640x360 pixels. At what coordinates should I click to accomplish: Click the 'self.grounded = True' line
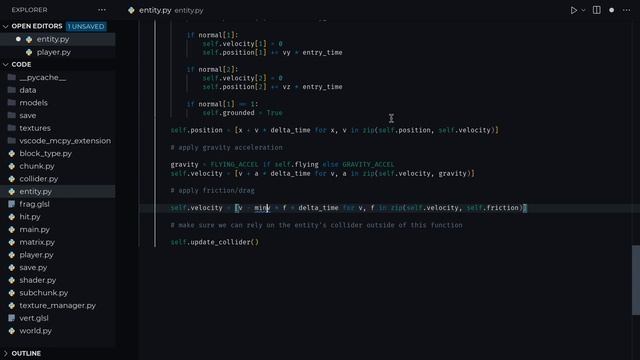point(242,113)
